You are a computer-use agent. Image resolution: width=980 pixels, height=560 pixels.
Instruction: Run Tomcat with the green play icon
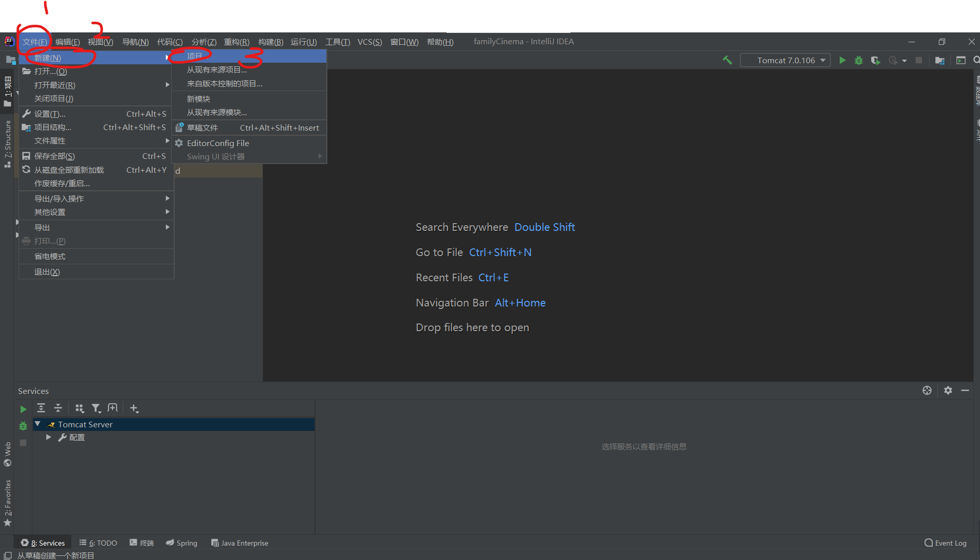(842, 60)
